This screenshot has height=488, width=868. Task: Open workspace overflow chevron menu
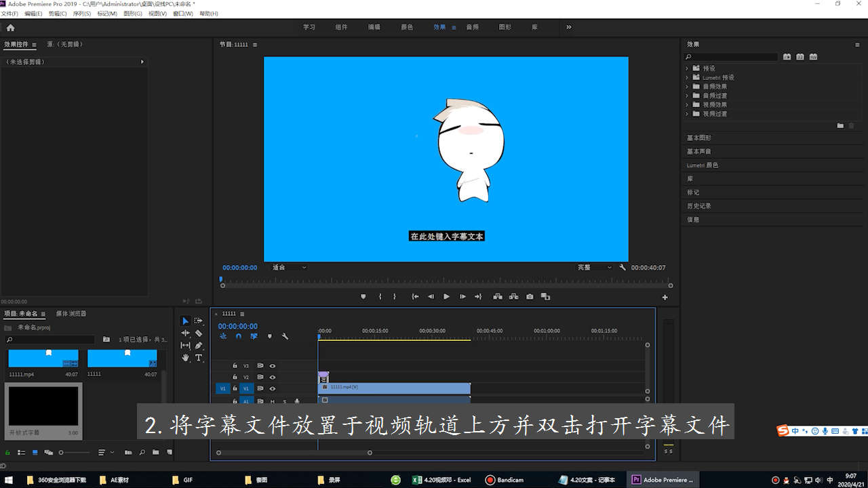(x=569, y=27)
